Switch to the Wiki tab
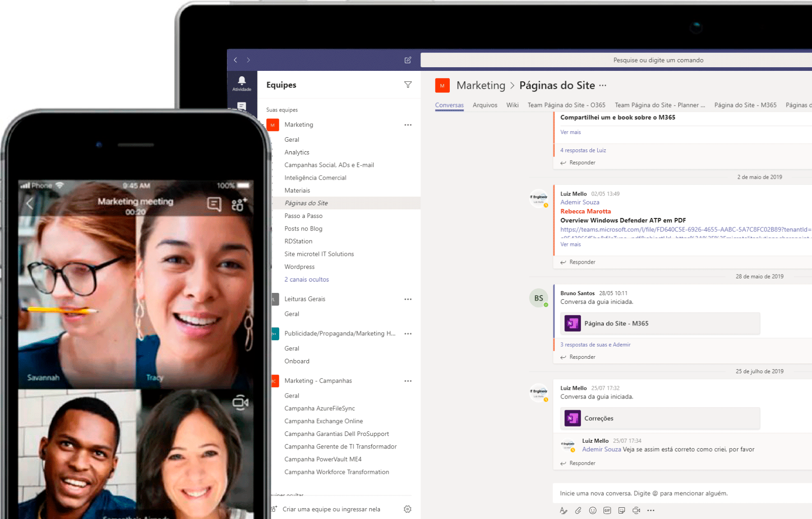The image size is (812, 519). [512, 105]
